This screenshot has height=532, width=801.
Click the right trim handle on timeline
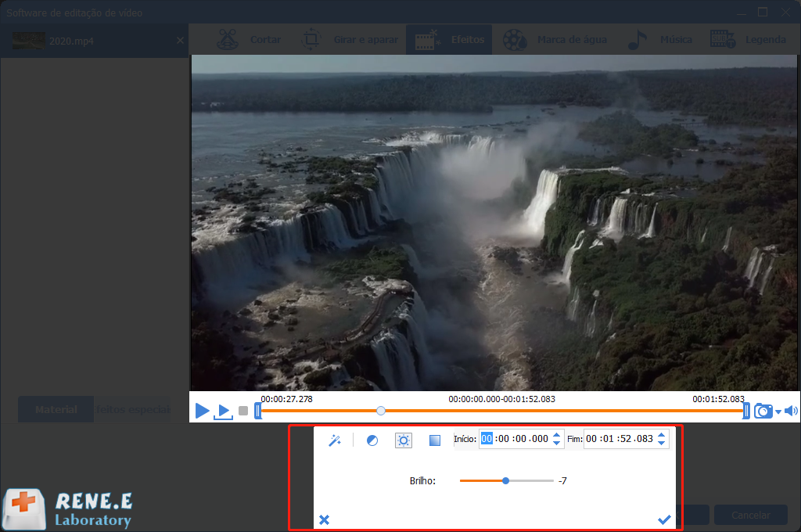coord(745,411)
